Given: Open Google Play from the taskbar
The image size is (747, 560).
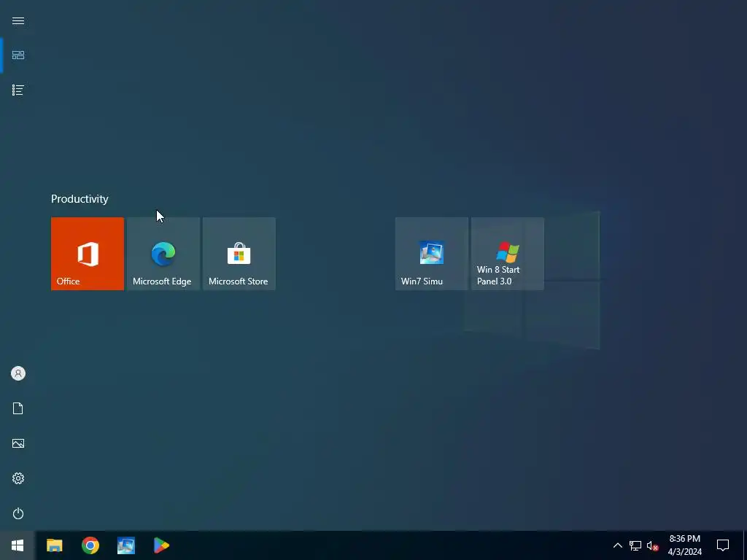Looking at the screenshot, I should tap(161, 545).
